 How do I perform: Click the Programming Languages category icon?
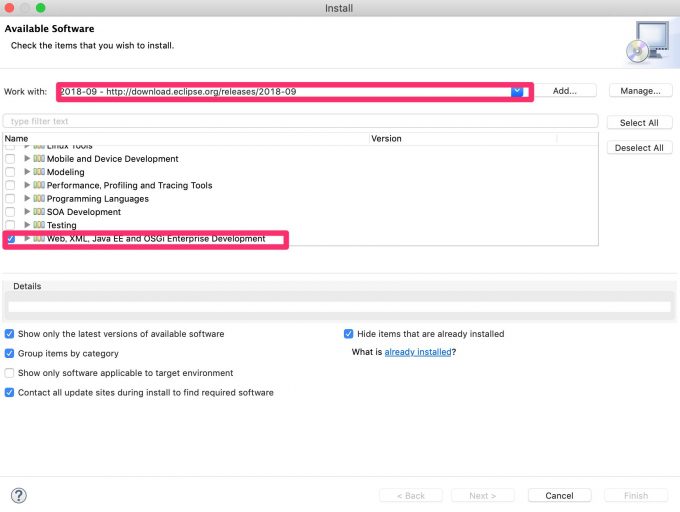[x=40, y=199]
